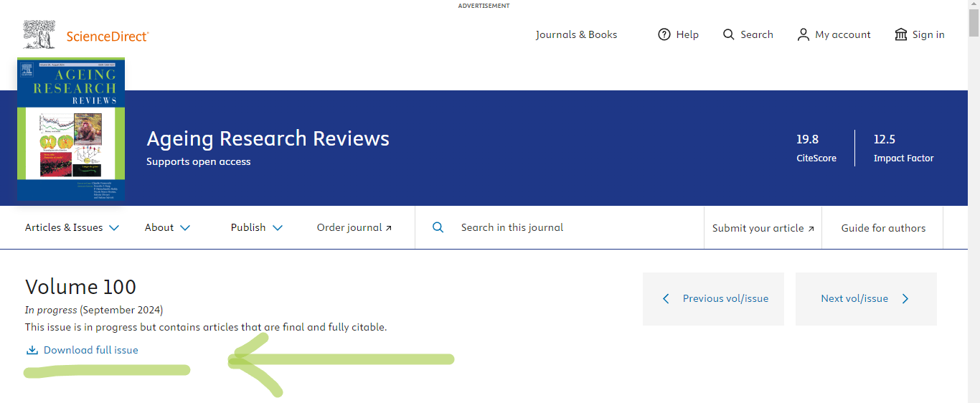Click the ScienceDirect Elsevier tree logo

click(x=39, y=34)
